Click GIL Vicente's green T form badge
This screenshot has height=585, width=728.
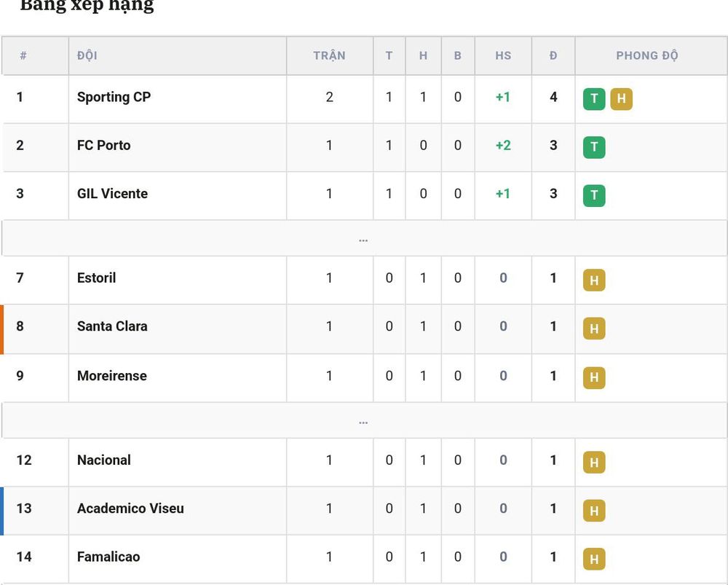tap(594, 195)
